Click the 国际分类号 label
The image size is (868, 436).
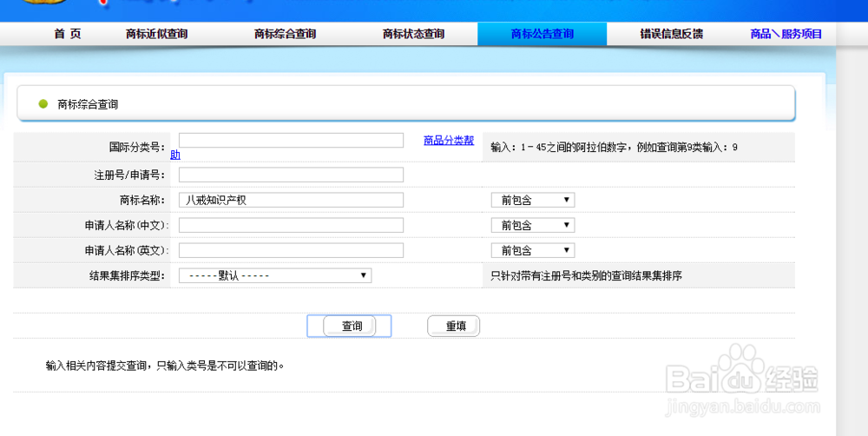click(x=137, y=148)
